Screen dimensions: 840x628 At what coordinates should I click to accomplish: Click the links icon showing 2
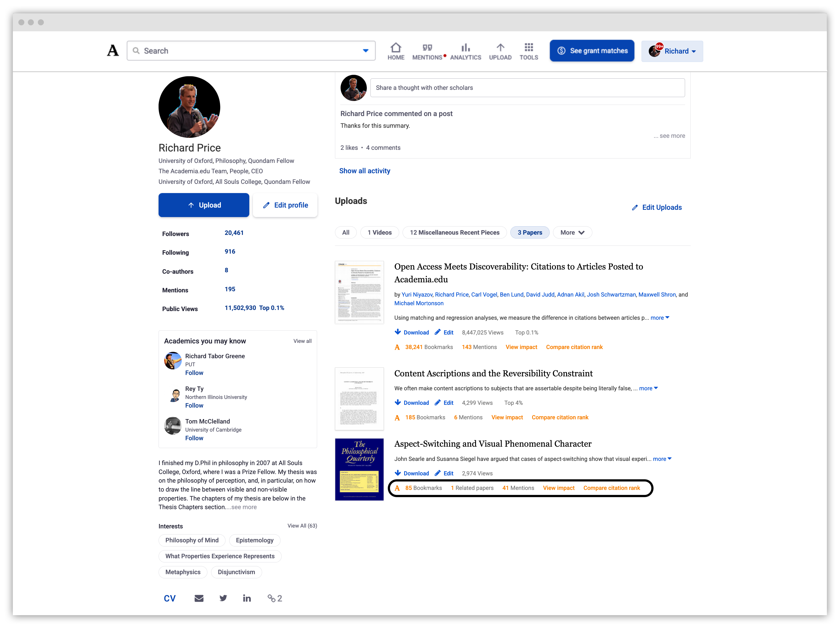point(275,598)
